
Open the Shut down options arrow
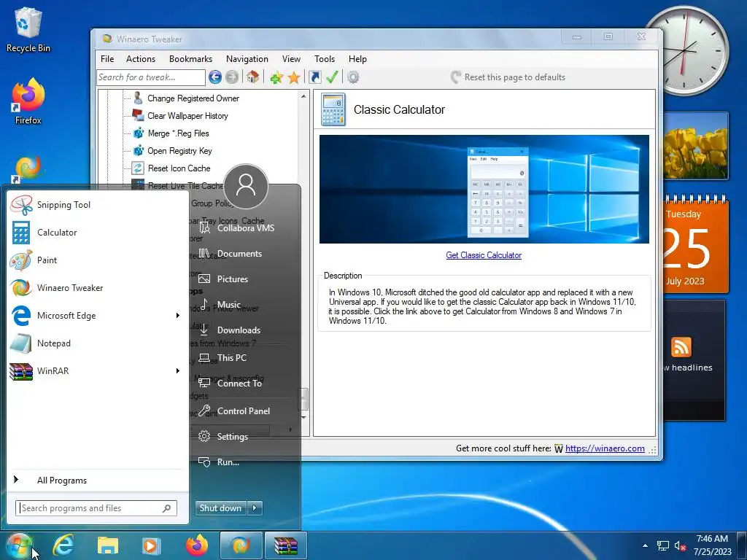255,508
